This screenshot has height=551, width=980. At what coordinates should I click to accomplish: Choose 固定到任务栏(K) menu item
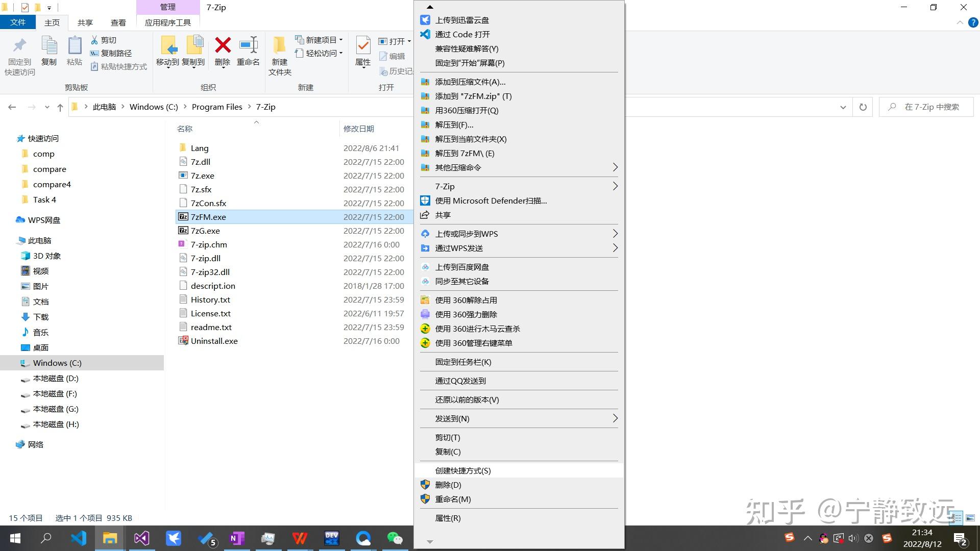point(519,362)
